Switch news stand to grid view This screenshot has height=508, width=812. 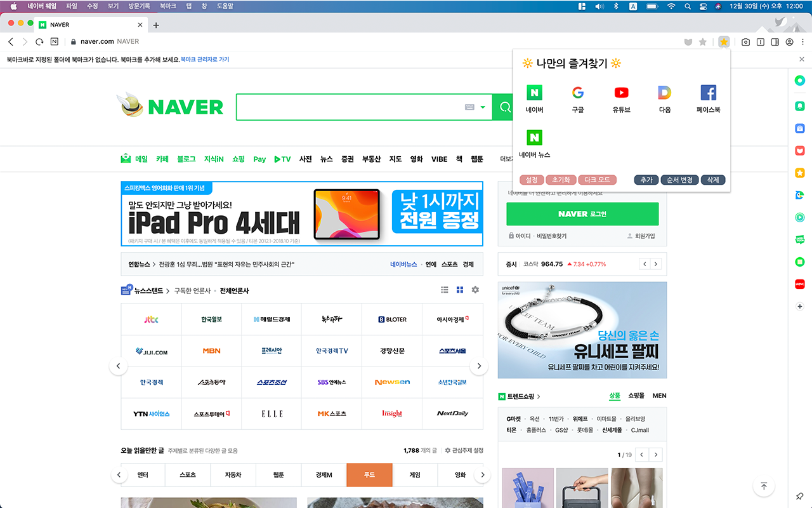coord(460,290)
